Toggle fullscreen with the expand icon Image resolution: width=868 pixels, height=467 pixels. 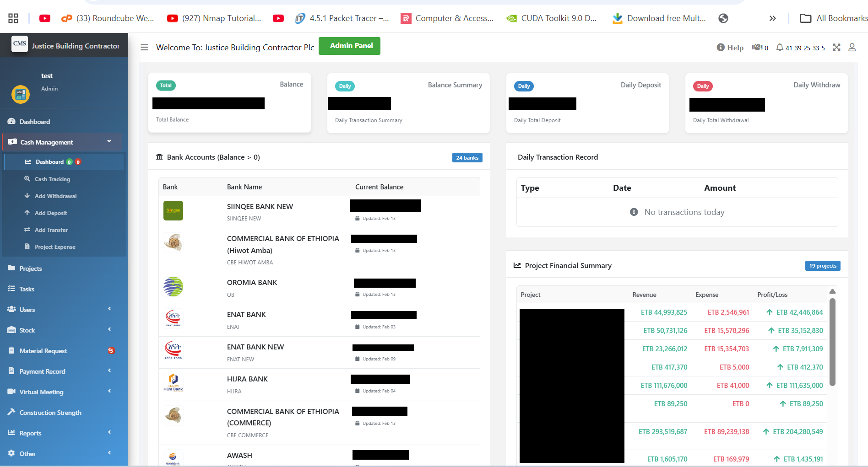[837, 47]
